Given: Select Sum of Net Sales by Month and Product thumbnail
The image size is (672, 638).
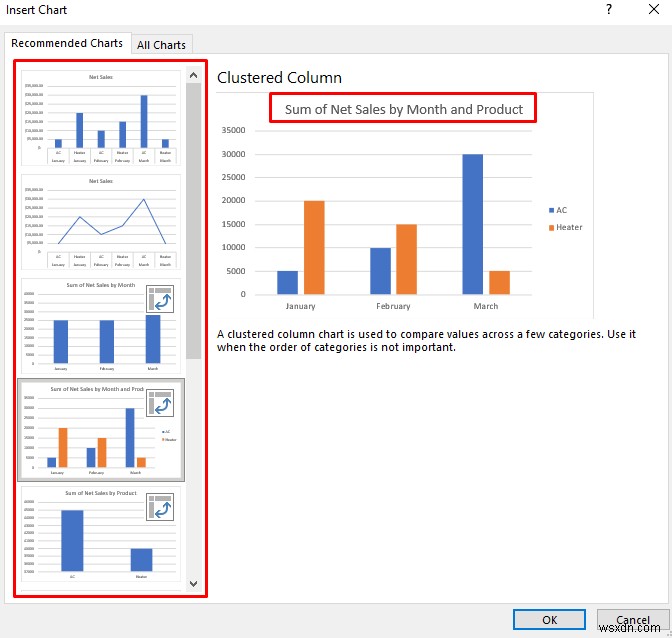Looking at the screenshot, I should tap(101, 430).
